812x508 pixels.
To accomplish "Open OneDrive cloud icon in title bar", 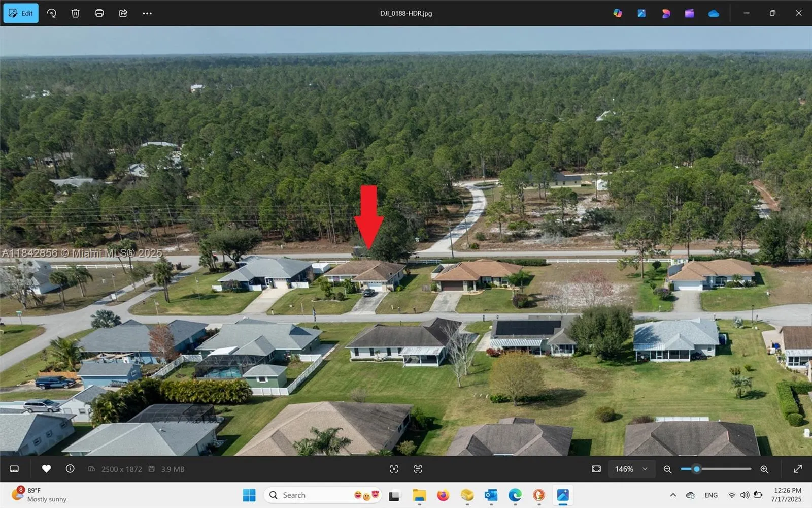I will point(714,13).
